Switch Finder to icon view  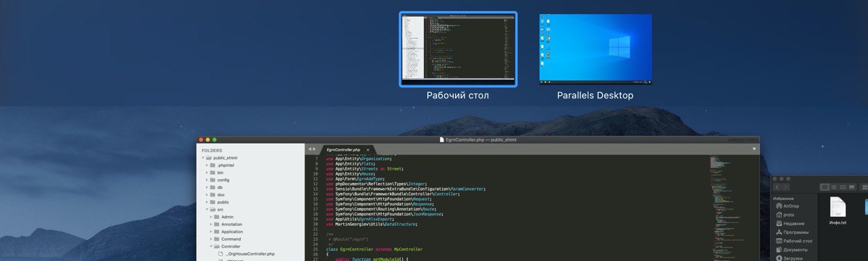pyautogui.click(x=825, y=186)
